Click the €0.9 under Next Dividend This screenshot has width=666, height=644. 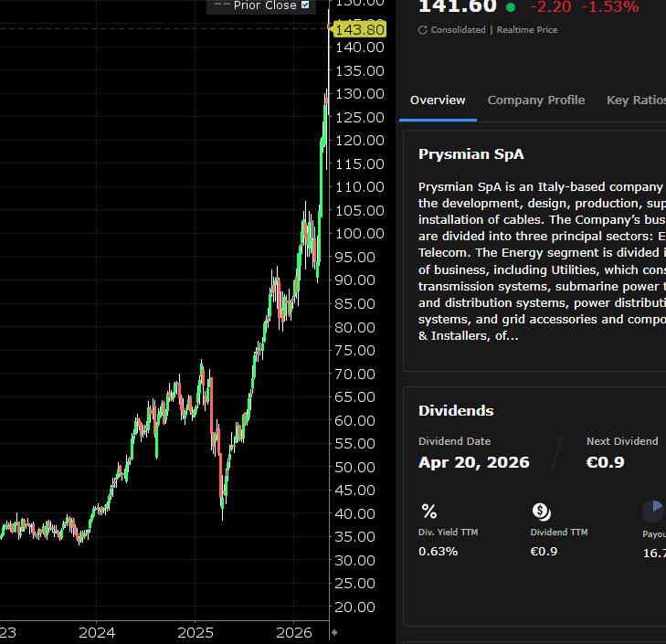(606, 462)
